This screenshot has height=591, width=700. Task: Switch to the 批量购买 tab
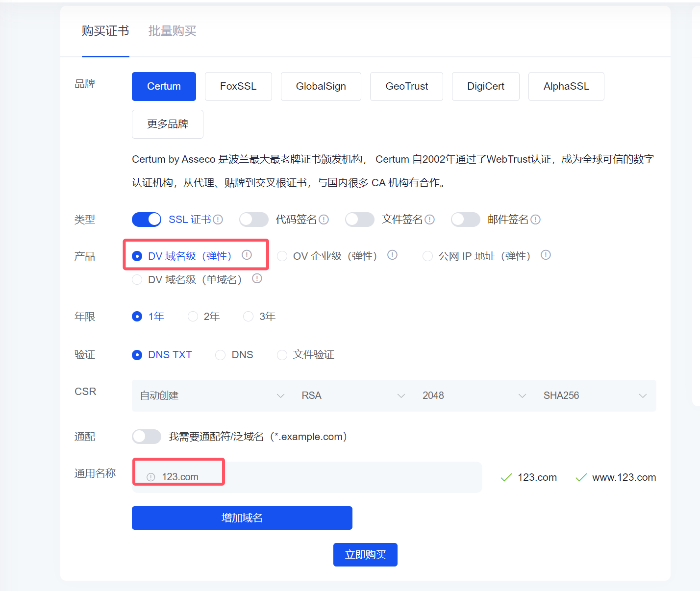[173, 31]
